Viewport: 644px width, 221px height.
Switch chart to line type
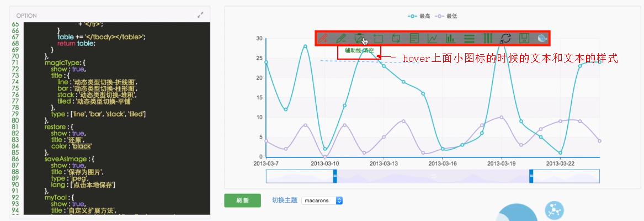(x=433, y=38)
